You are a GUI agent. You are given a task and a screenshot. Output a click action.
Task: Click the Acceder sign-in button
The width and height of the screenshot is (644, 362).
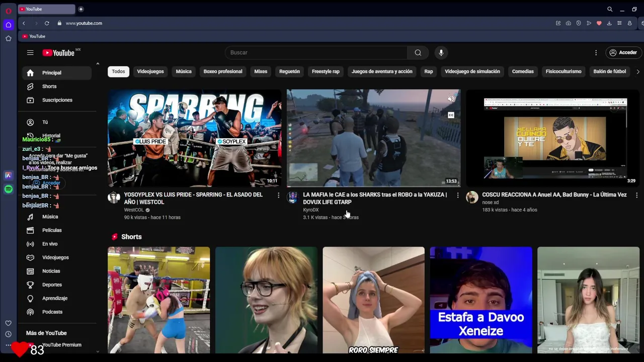(623, 53)
